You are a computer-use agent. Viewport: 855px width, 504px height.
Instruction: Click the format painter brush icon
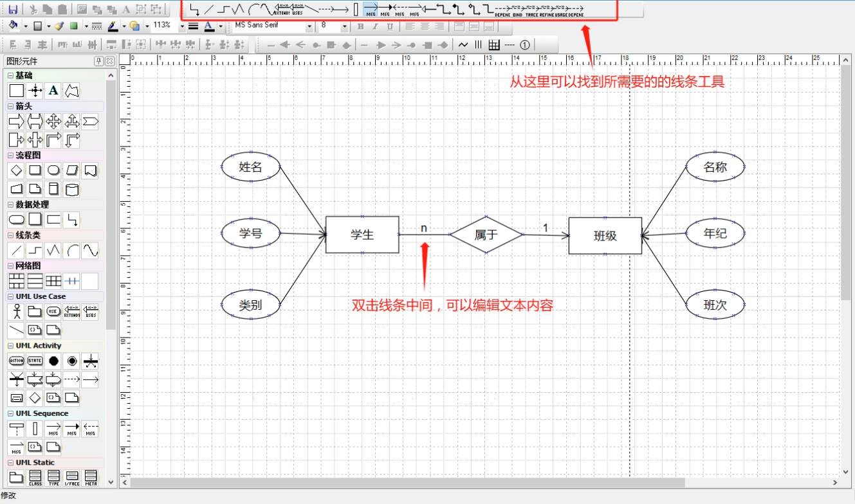[x=59, y=26]
